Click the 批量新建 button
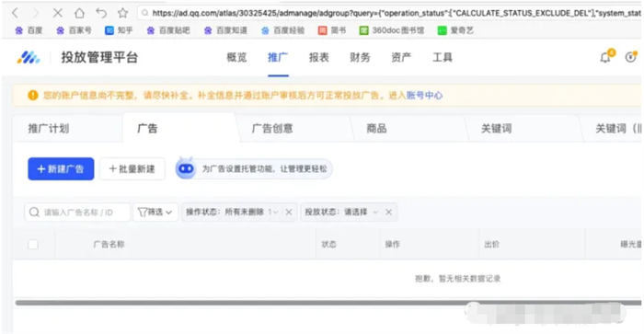Screen dimensions: 644x334 pos(132,169)
